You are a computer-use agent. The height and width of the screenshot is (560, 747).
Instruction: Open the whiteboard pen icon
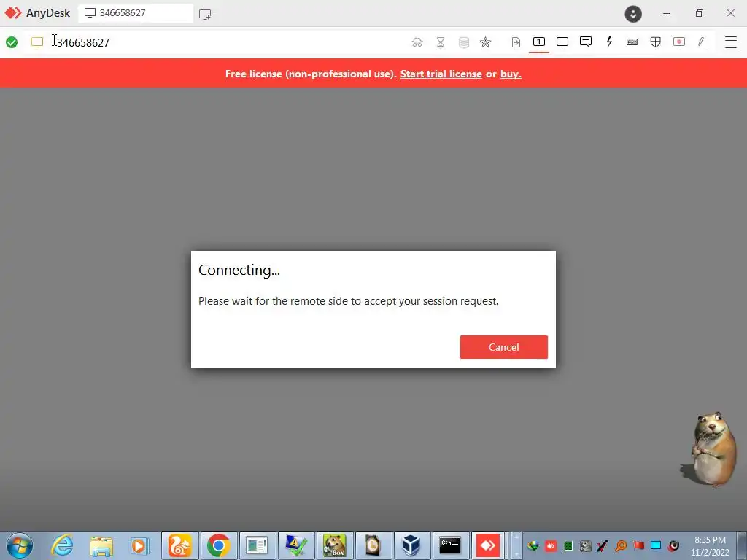coord(703,42)
